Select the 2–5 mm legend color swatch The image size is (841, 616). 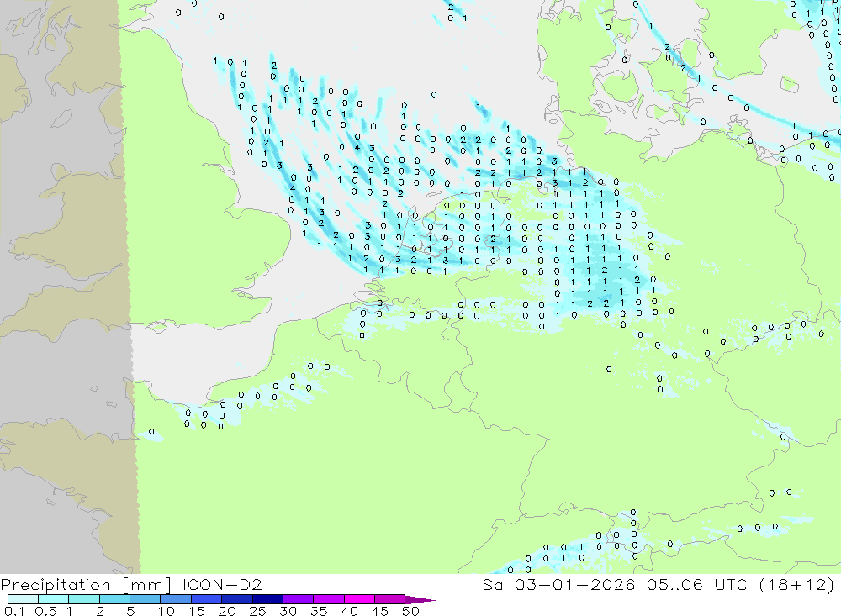point(114,599)
